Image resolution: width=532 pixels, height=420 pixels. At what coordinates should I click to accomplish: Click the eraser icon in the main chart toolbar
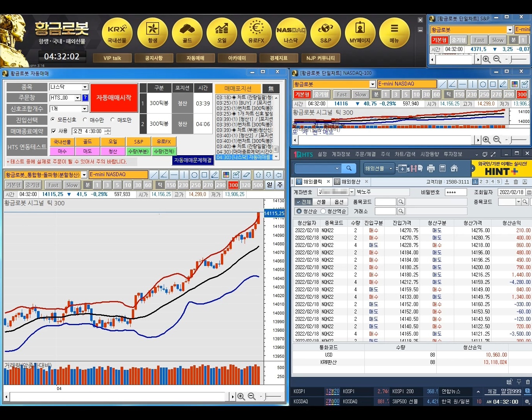[246, 175]
